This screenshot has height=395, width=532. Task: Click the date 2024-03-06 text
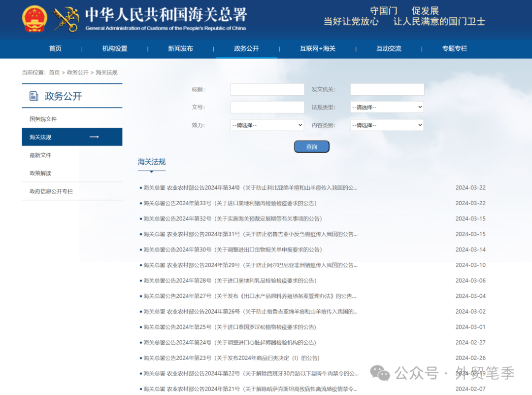point(470,281)
